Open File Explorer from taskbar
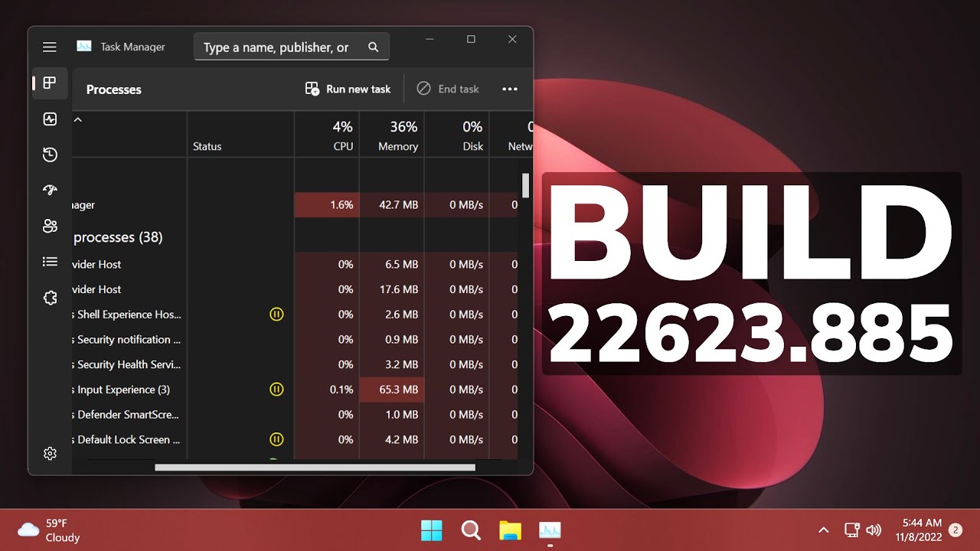980x551 pixels. (510, 530)
